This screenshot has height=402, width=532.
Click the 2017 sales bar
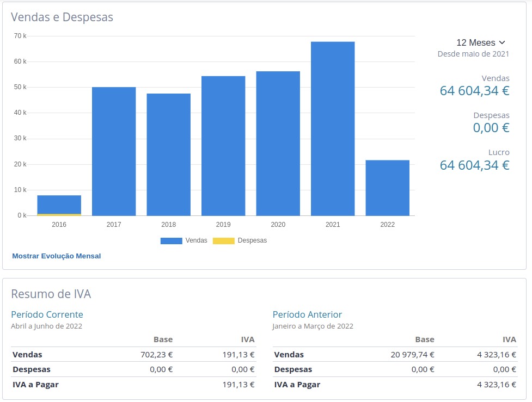(114, 151)
